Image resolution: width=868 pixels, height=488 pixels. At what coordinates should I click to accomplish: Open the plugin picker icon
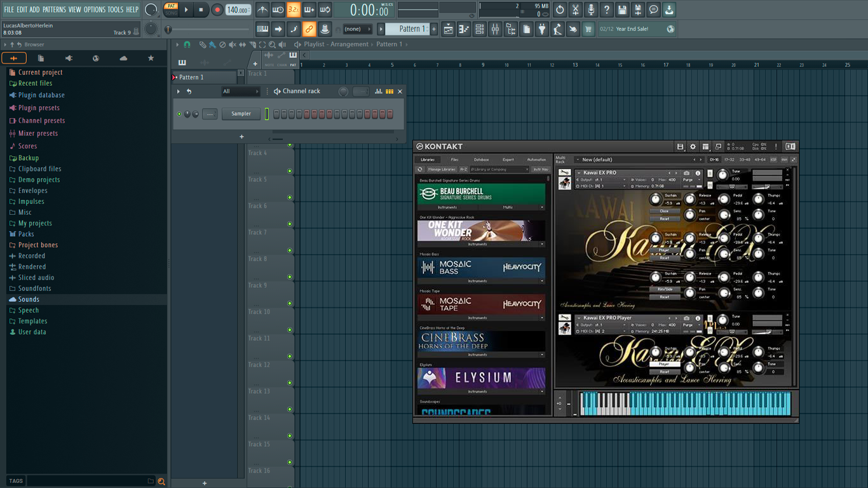pos(542,29)
